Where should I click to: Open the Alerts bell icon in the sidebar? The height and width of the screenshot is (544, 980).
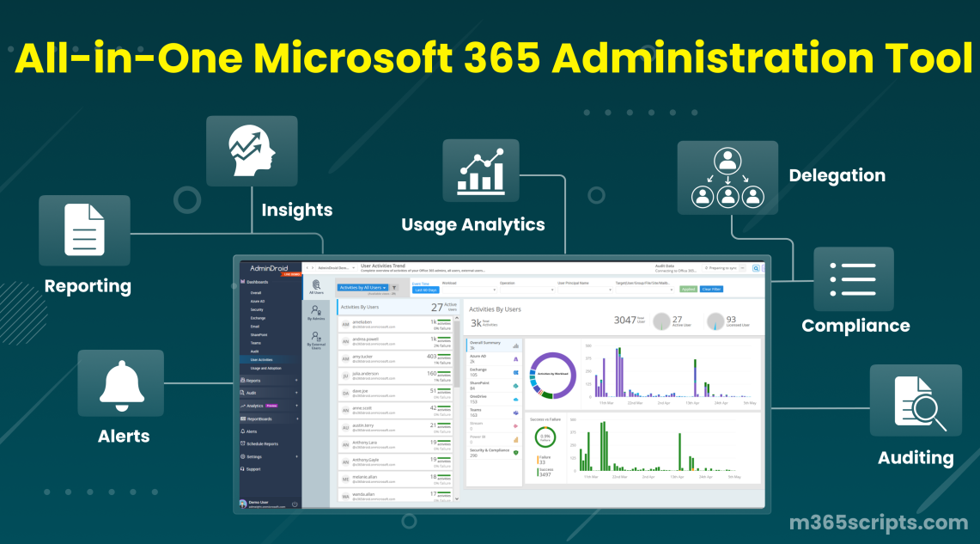pos(243,431)
